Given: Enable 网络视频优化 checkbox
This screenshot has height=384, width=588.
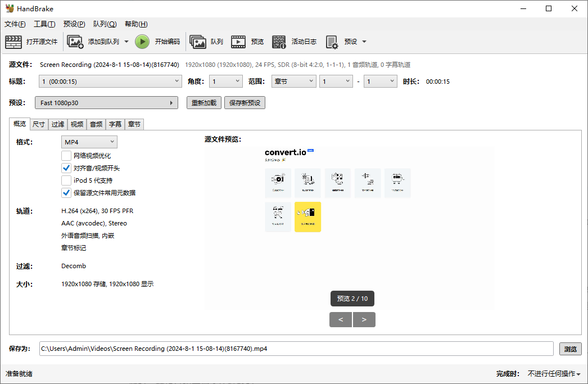Looking at the screenshot, I should (66, 156).
